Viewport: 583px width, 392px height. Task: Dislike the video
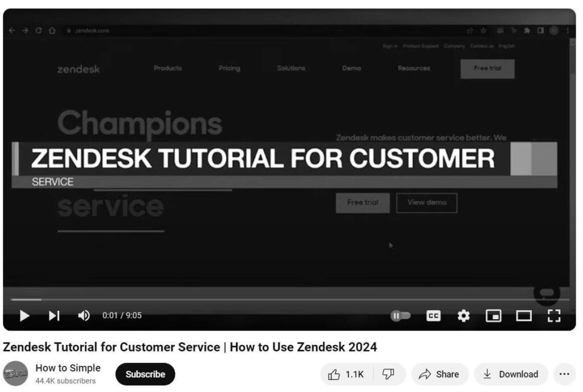pos(389,374)
